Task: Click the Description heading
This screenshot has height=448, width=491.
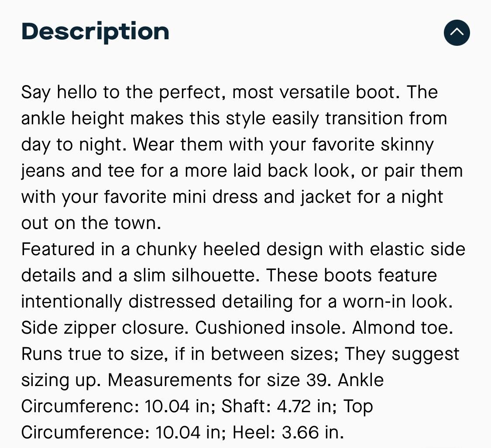Action: (x=95, y=32)
